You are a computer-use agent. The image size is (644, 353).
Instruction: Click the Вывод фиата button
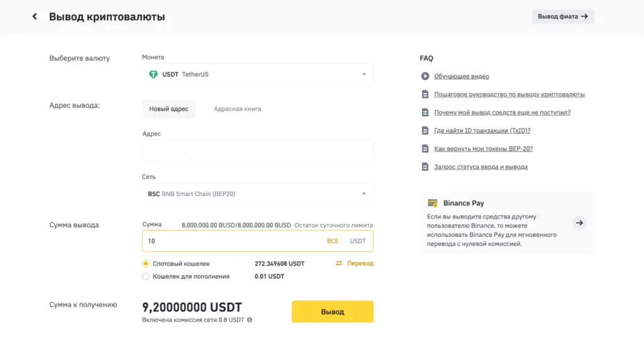pyautogui.click(x=563, y=16)
